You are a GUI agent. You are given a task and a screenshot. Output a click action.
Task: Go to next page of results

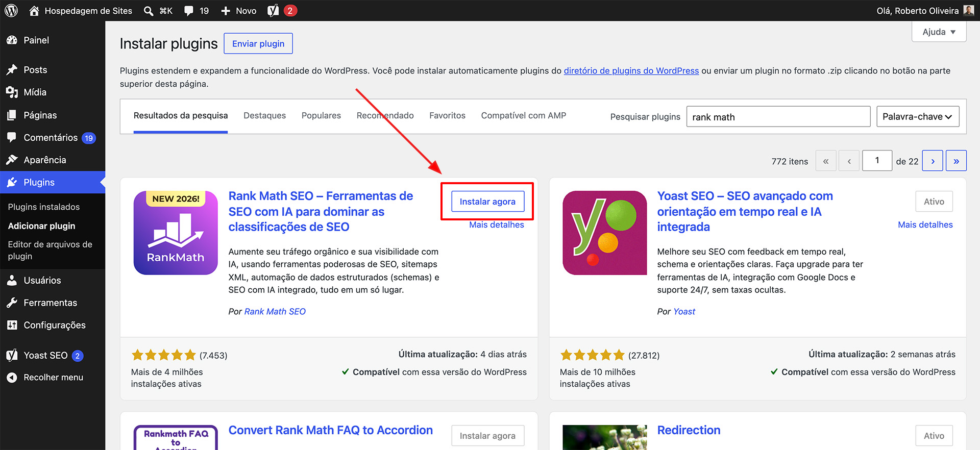pos(933,161)
